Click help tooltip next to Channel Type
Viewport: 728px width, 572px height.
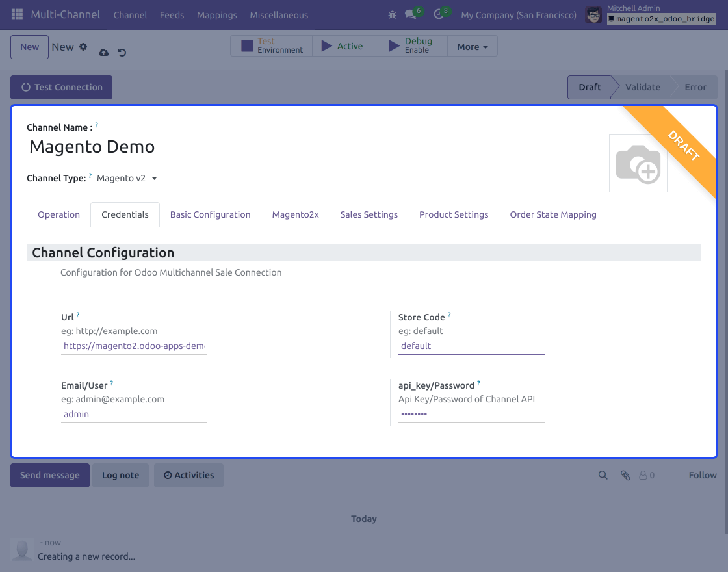[x=90, y=175]
